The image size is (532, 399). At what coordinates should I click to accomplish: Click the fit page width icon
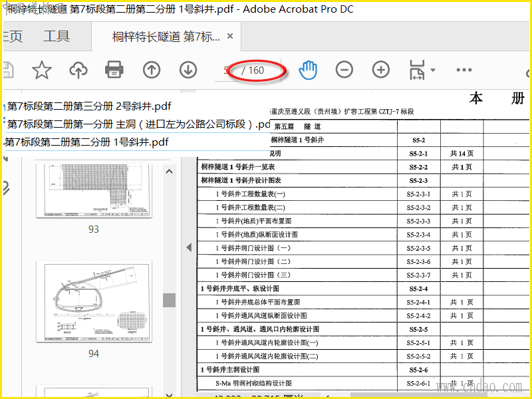point(417,70)
